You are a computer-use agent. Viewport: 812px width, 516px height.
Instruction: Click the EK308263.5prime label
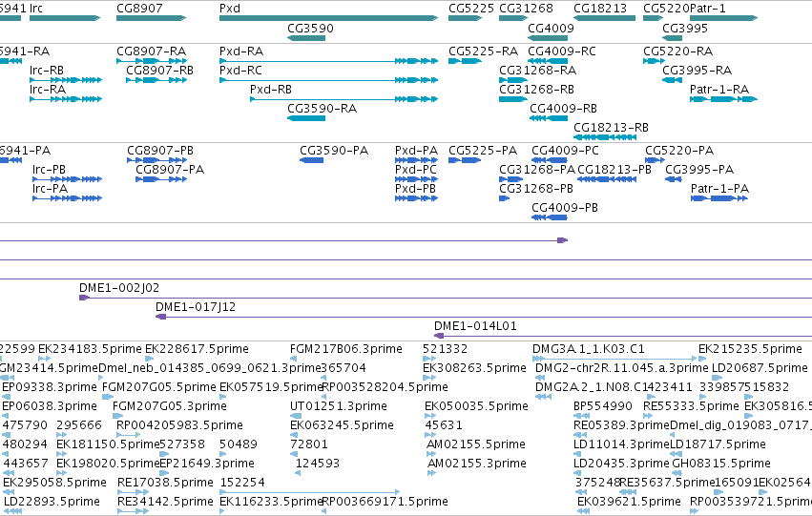point(475,368)
